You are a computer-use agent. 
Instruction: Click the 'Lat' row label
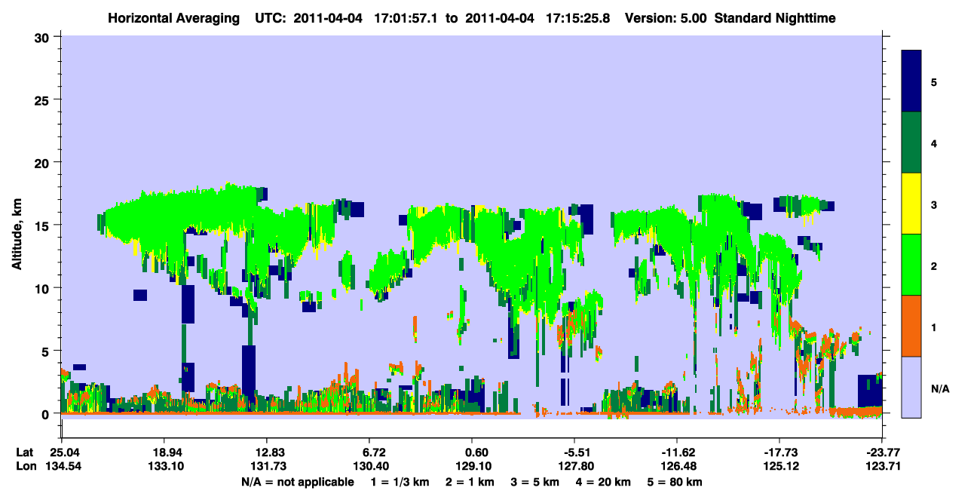25,452
